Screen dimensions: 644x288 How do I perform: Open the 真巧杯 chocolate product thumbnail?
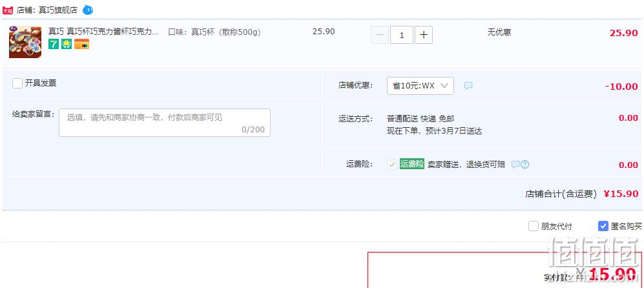[x=25, y=41]
